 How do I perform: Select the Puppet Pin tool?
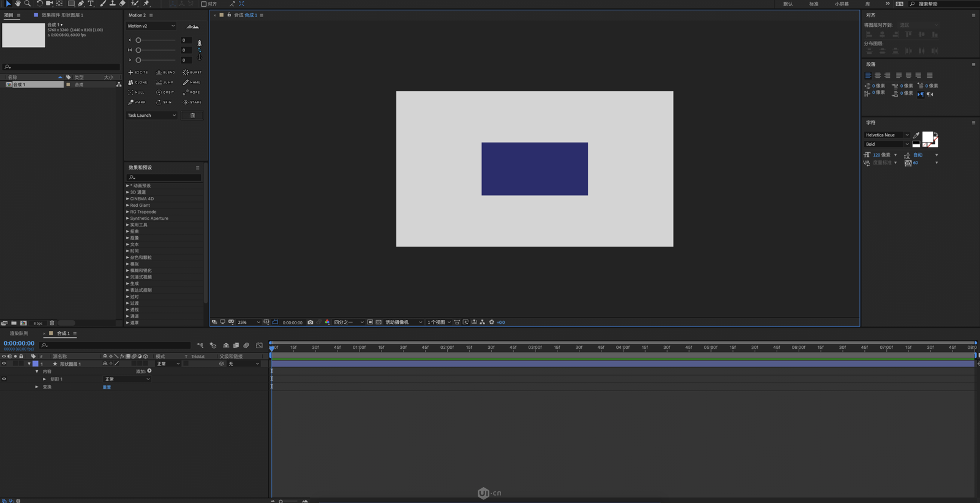(x=146, y=4)
